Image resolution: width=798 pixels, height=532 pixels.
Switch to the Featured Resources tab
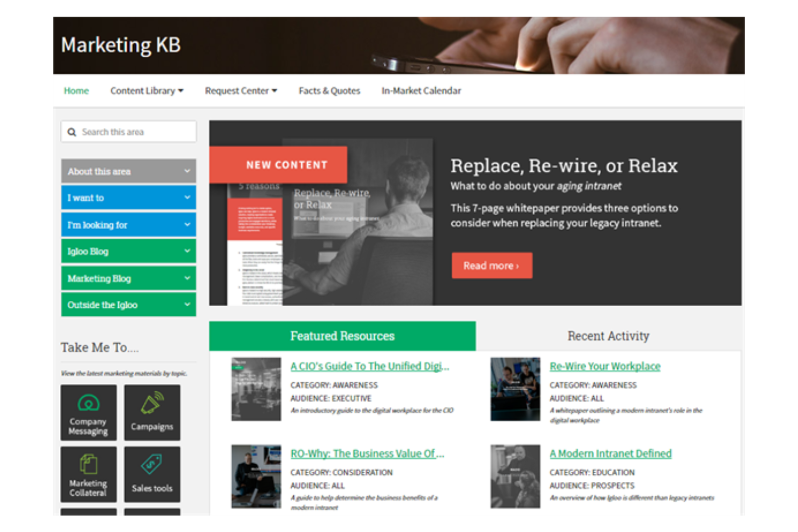pyautogui.click(x=342, y=336)
